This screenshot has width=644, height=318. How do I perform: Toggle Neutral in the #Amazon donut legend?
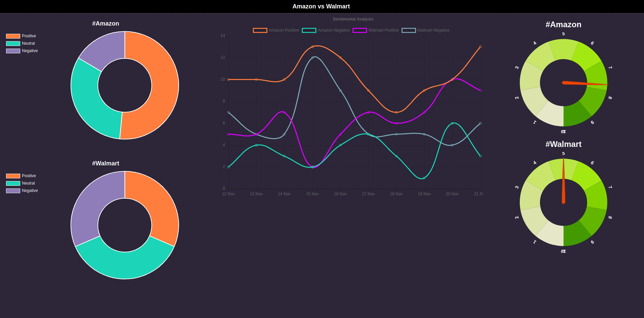[x=21, y=43]
